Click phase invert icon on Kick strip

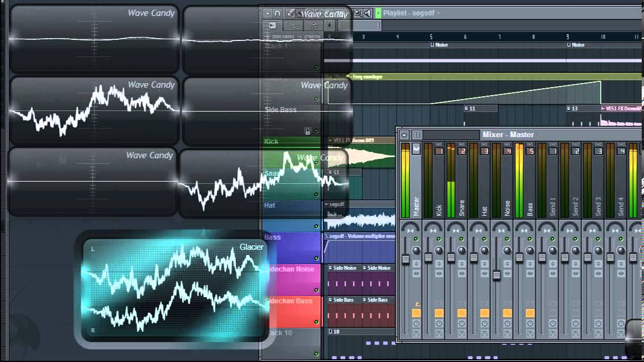pyautogui.click(x=439, y=264)
